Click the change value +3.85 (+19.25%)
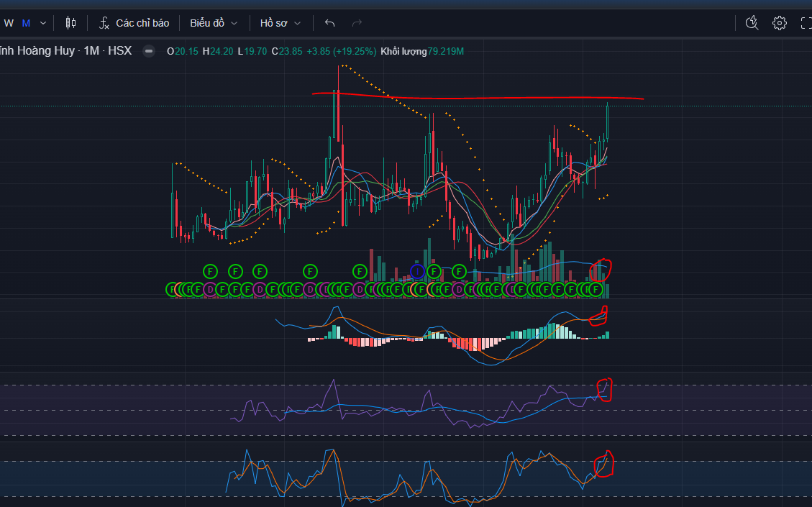Viewport: 812px width, 507px height. 341,51
